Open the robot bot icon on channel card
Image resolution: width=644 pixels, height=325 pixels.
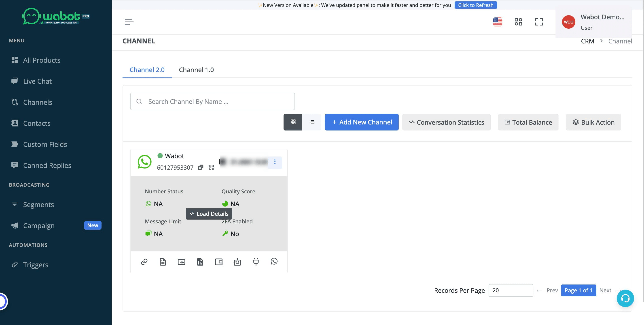click(x=237, y=262)
